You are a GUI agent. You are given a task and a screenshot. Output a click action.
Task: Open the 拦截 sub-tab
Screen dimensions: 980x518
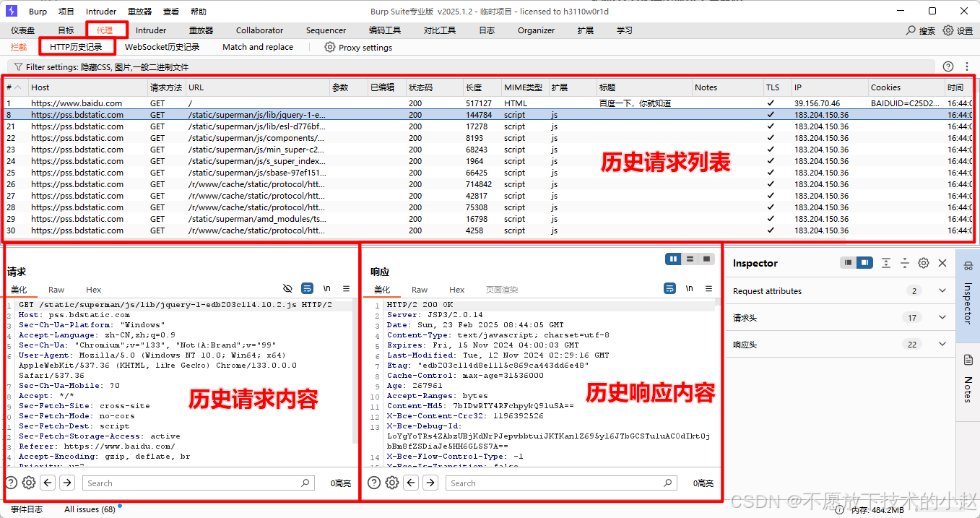(19, 47)
